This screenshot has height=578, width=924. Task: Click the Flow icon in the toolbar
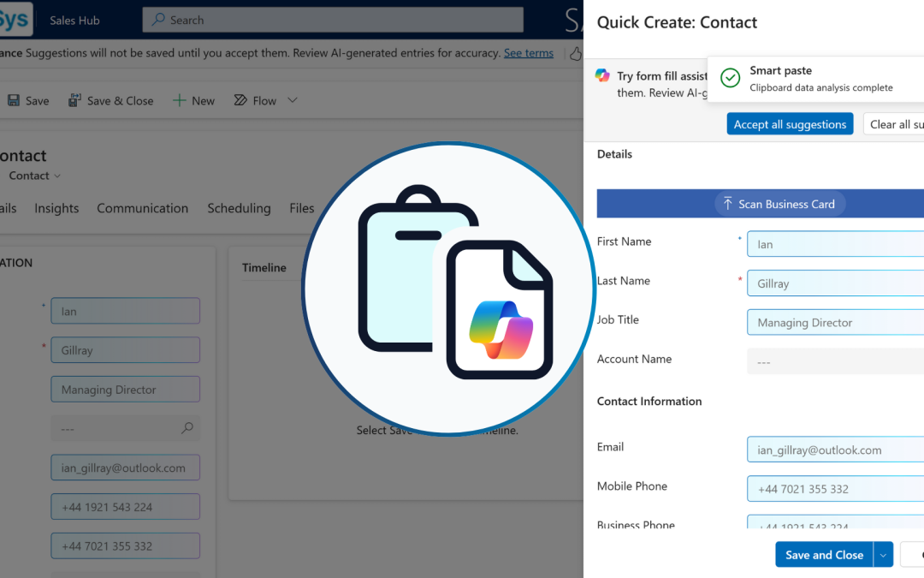pos(240,100)
